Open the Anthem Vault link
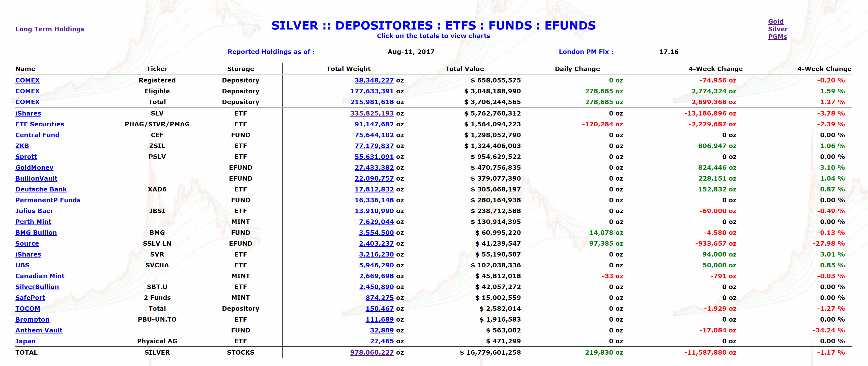868x366 pixels. tap(39, 330)
